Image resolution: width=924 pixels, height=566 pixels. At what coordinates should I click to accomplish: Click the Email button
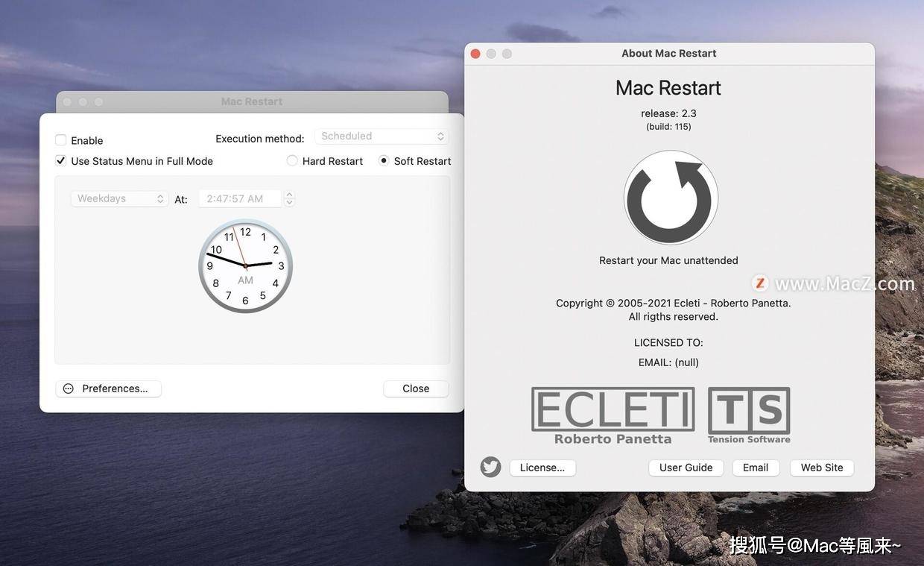[x=756, y=467]
